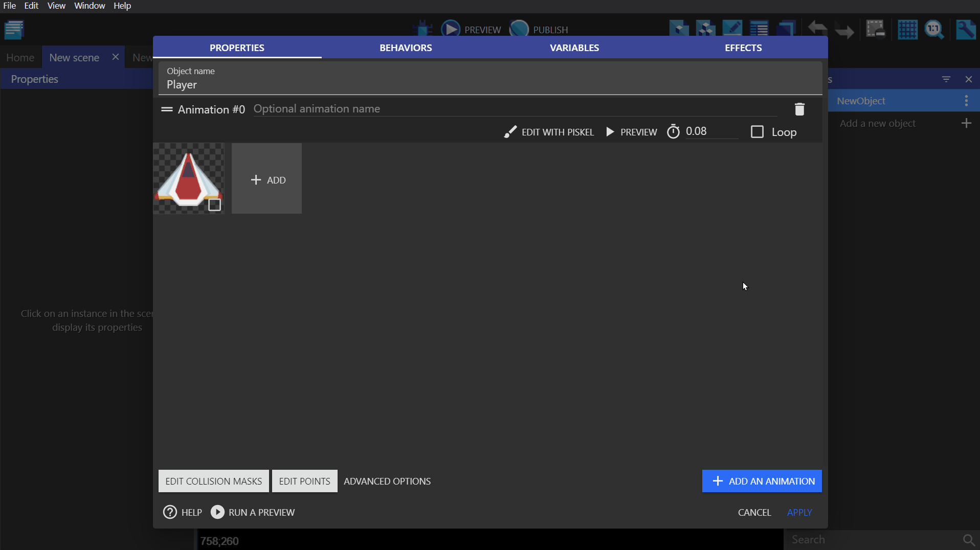This screenshot has height=550, width=980.
Task: Grab the Animation #0 drag handle
Action: click(x=167, y=109)
